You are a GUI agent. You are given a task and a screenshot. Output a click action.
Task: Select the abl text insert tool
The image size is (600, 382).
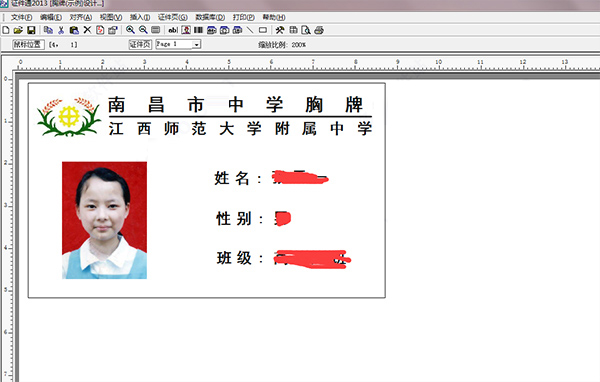tap(173, 30)
